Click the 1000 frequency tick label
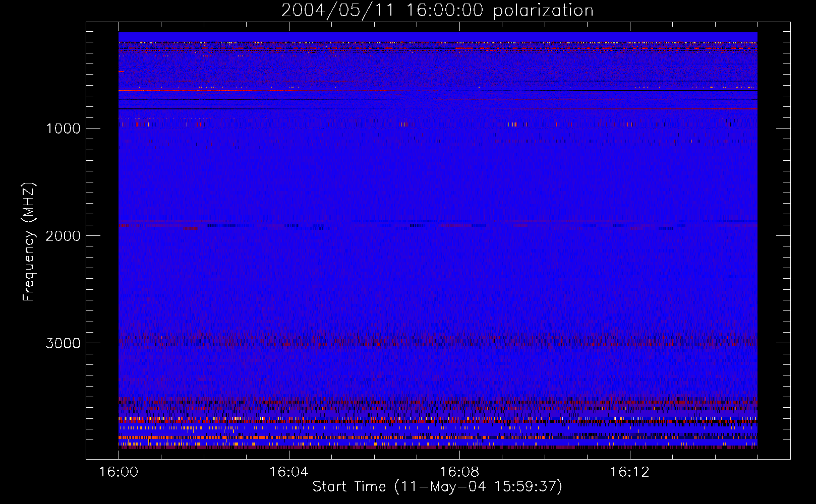 tap(63, 129)
